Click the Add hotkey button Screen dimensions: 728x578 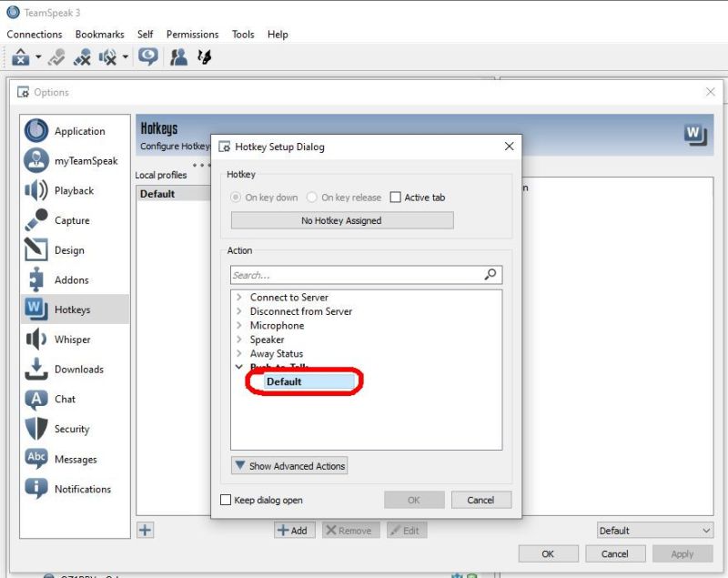[294, 530]
